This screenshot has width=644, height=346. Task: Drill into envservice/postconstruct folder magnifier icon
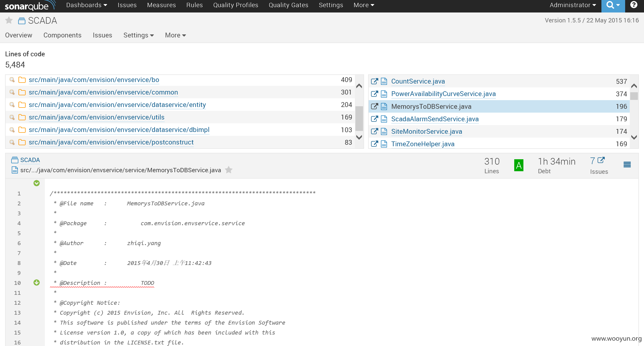click(x=12, y=142)
